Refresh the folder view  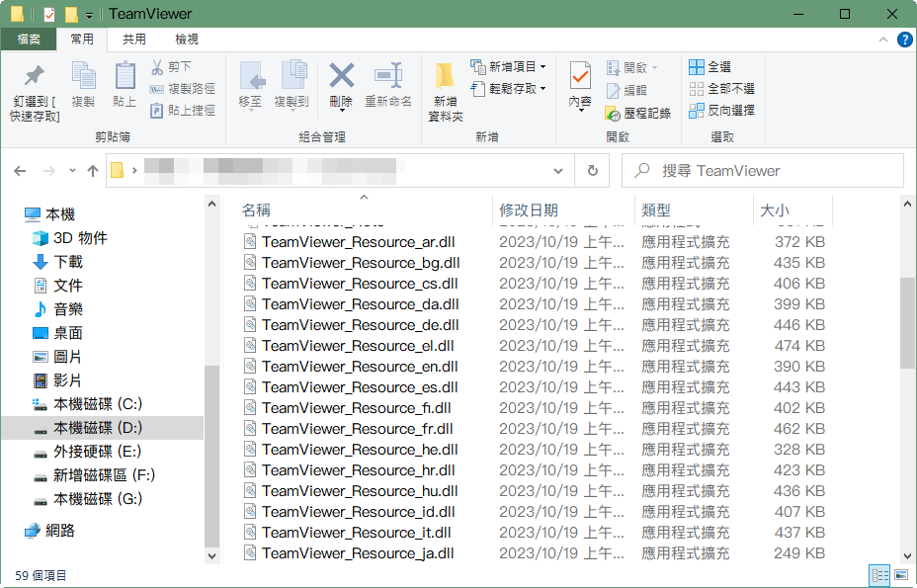[593, 170]
